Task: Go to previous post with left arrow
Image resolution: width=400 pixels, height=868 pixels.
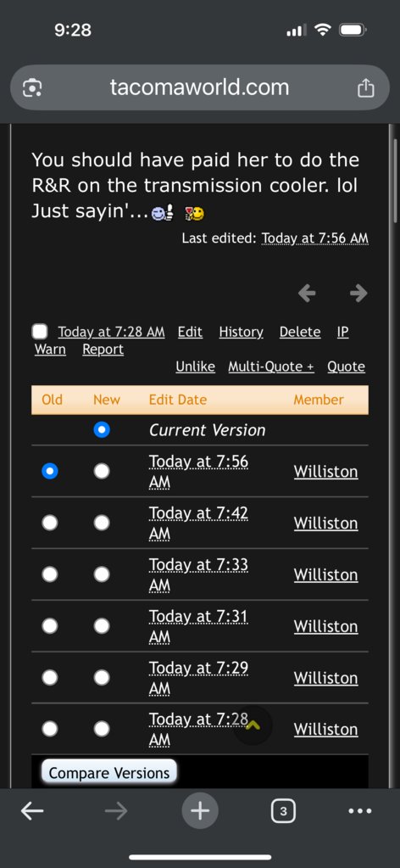Action: coord(307,293)
